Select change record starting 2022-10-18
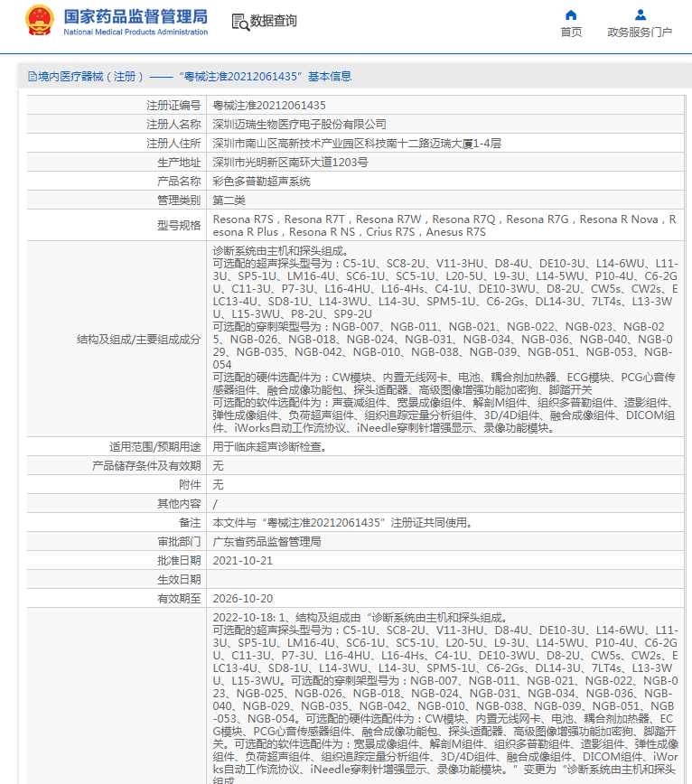 [445, 699]
